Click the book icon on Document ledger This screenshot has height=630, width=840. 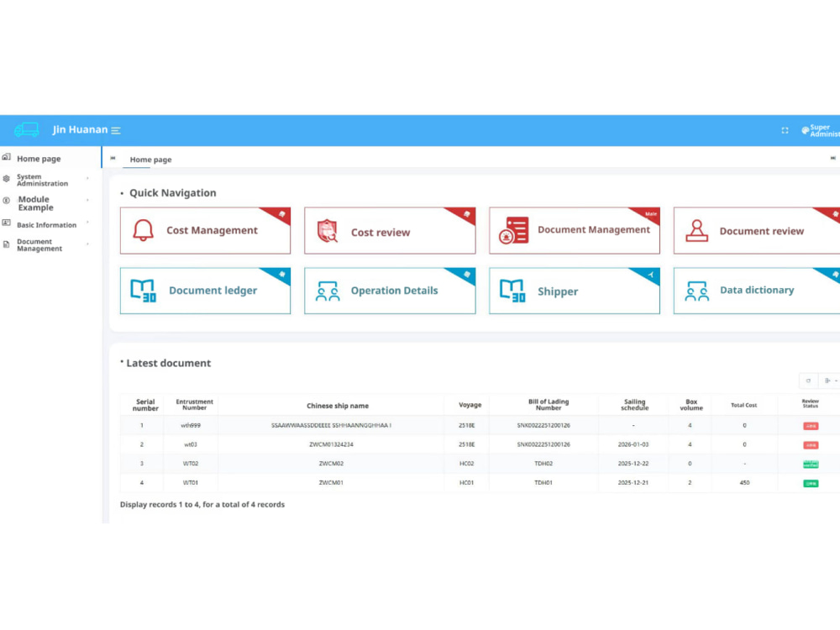pos(143,291)
